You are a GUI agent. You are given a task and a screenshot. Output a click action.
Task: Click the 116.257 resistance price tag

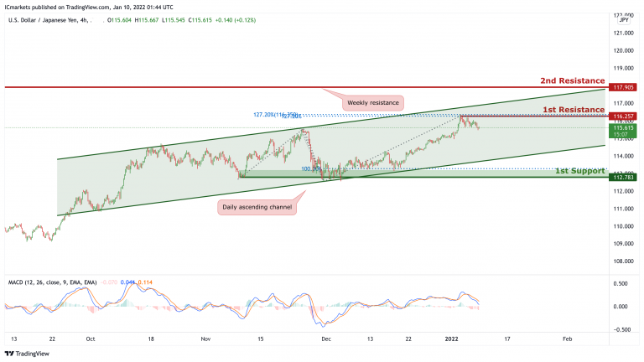[x=623, y=116]
